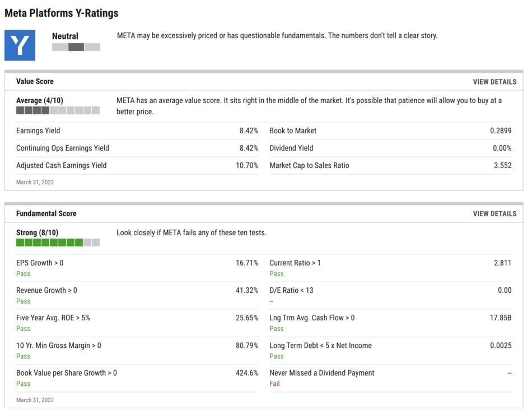Open VIEW DETAILS for Value Score
The image size is (532, 415).
[495, 81]
